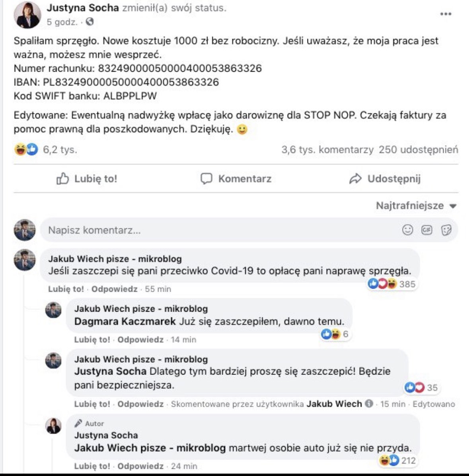Open the GIF picker in comment box

[x=427, y=230]
